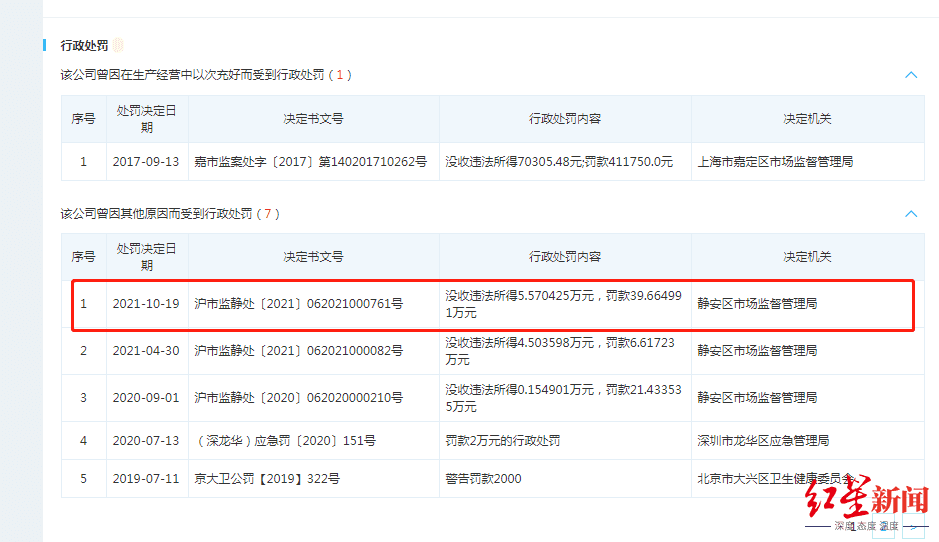Click the date 2019-07-11
Screen dimensions: 939x542
pos(146,479)
